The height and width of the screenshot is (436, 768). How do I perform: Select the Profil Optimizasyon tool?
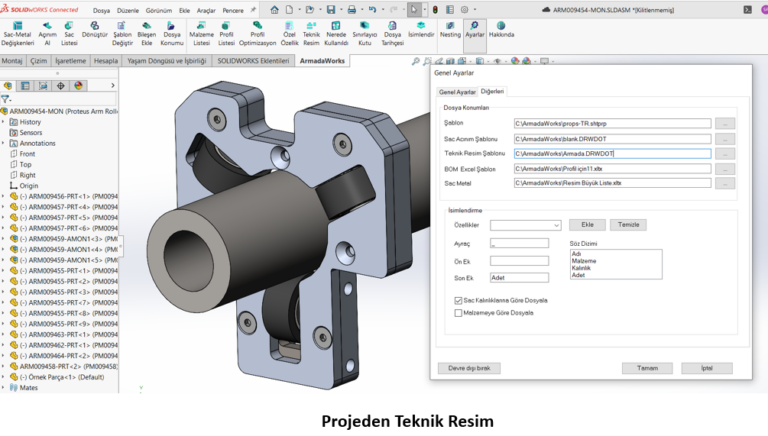pos(257,27)
